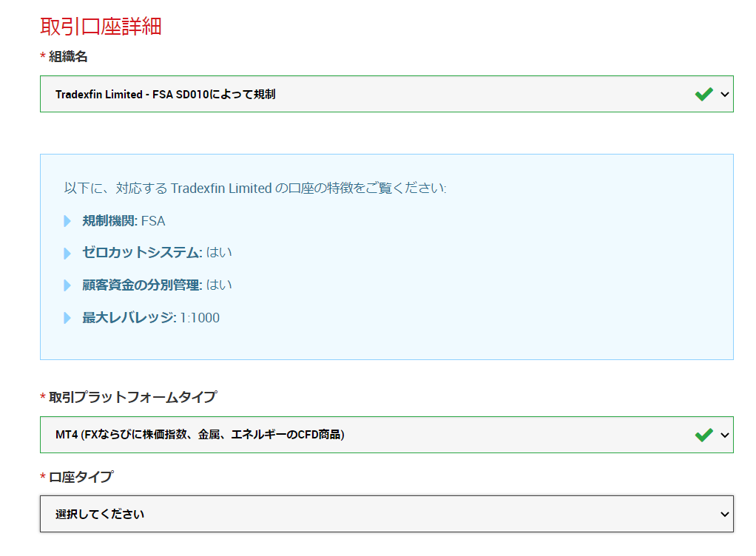Click the blue arrow icon before 規制機関
The height and width of the screenshot is (556, 756).
pyautogui.click(x=67, y=221)
